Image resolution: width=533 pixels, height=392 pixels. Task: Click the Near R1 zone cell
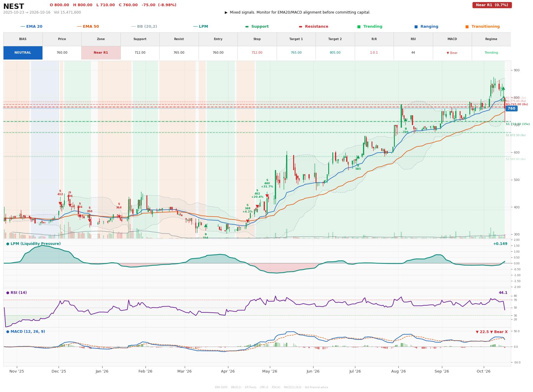click(x=101, y=53)
